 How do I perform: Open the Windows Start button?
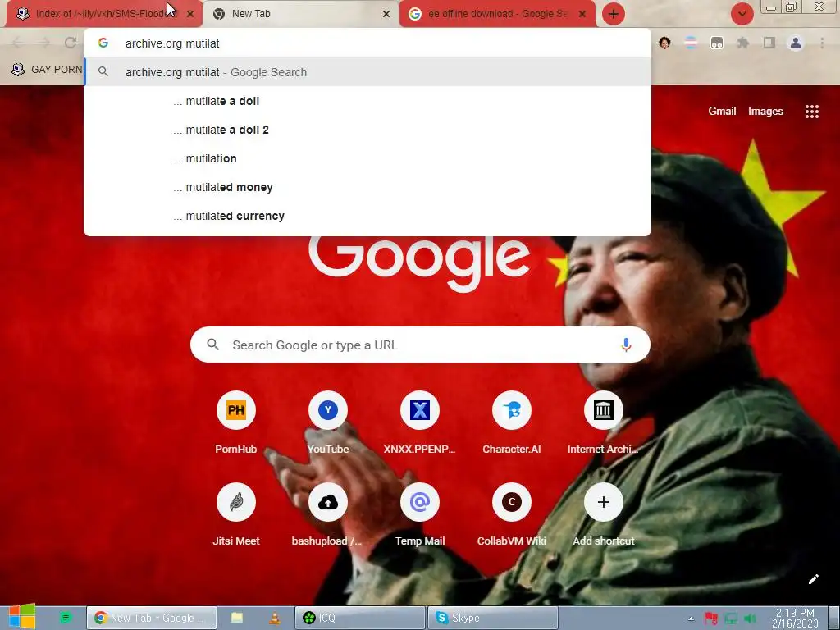pos(21,617)
